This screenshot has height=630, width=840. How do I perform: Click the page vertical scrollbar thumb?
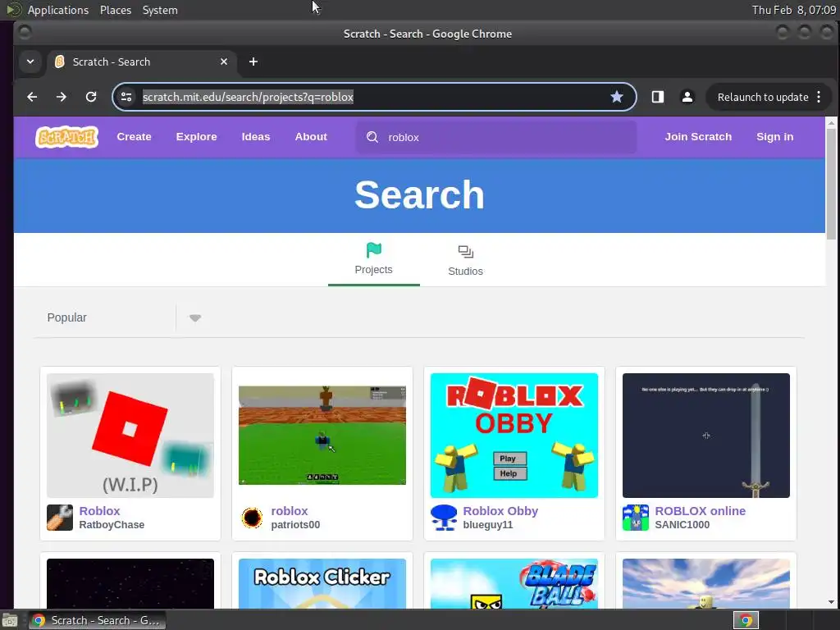(831, 185)
